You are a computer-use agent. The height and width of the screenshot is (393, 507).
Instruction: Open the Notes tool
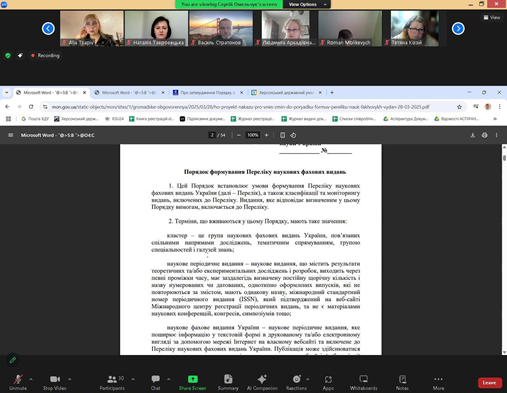click(x=402, y=382)
